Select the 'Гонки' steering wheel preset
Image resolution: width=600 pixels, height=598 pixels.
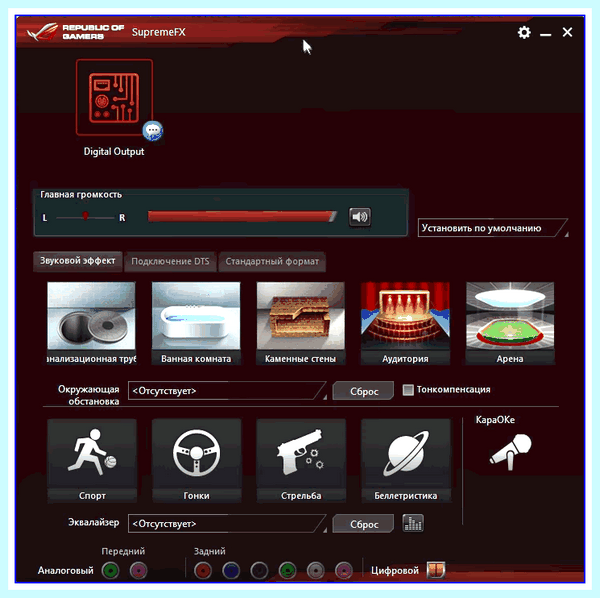[196, 461]
